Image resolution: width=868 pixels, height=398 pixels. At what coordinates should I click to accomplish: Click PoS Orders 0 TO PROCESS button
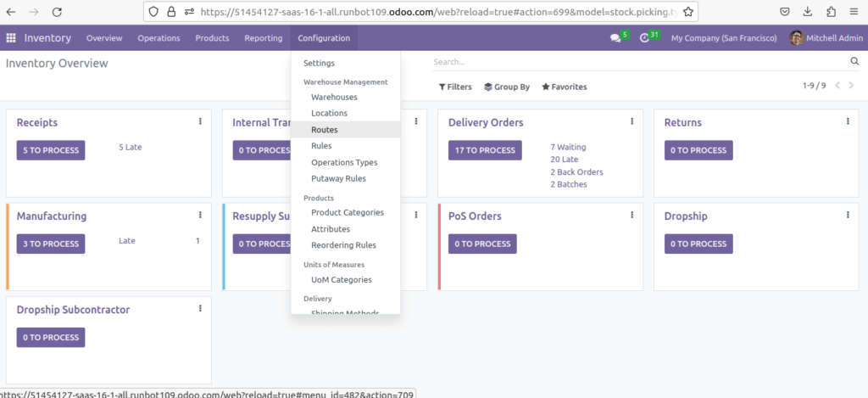(482, 244)
